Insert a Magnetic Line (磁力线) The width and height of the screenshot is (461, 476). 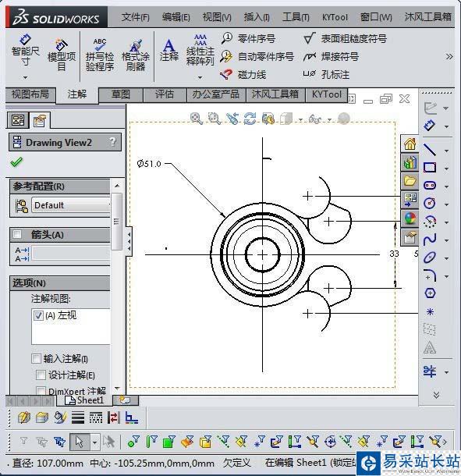click(x=243, y=74)
